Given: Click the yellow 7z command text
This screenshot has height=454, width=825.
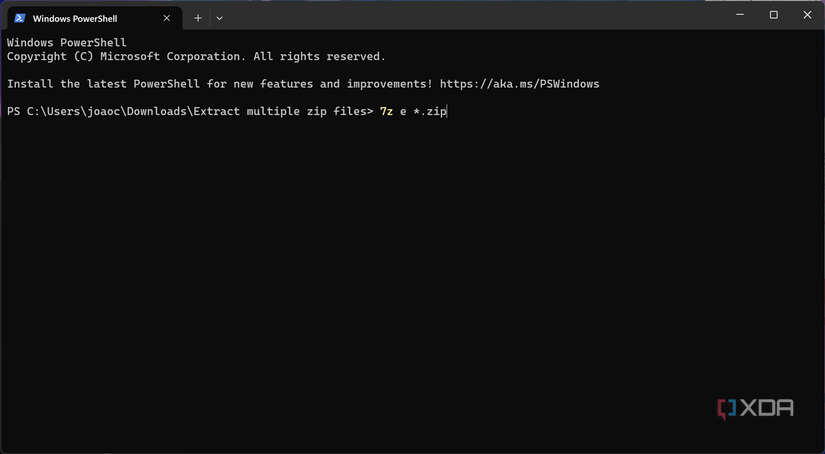Looking at the screenshot, I should (386, 111).
